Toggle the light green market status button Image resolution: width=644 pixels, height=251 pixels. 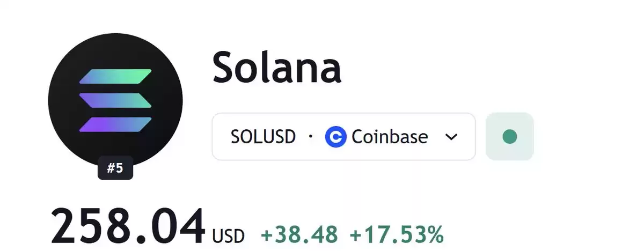(509, 137)
